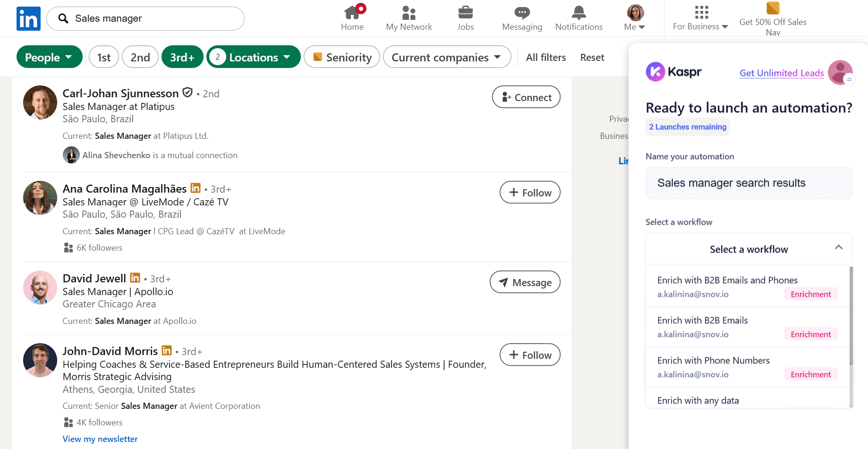Image resolution: width=868 pixels, height=449 pixels.
Task: Toggle the 2nd connections filter
Action: point(140,57)
